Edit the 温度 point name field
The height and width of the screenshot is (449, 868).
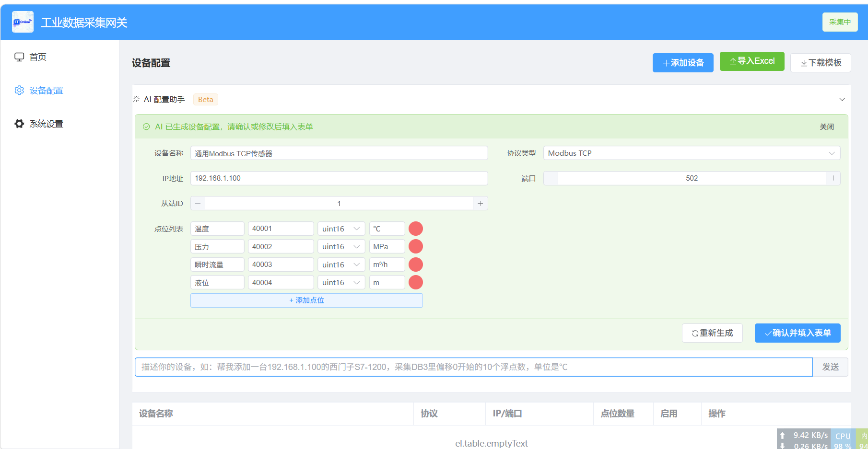217,229
